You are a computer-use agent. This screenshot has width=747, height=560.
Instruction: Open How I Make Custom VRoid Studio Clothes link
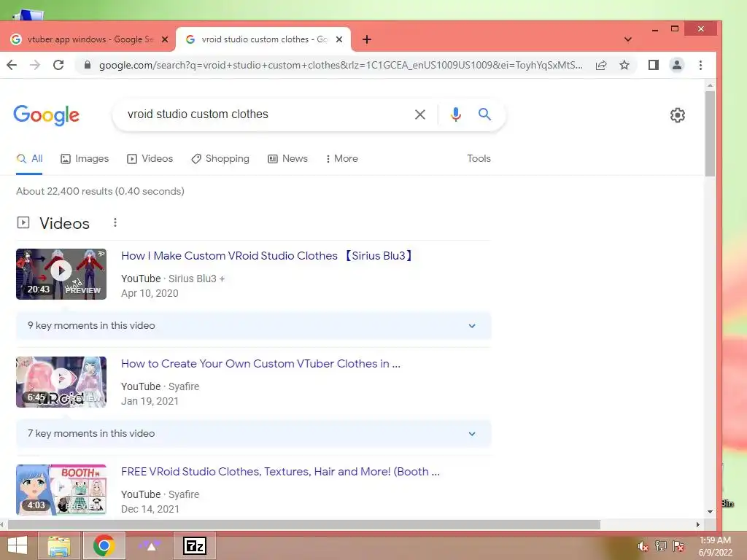[x=267, y=256]
